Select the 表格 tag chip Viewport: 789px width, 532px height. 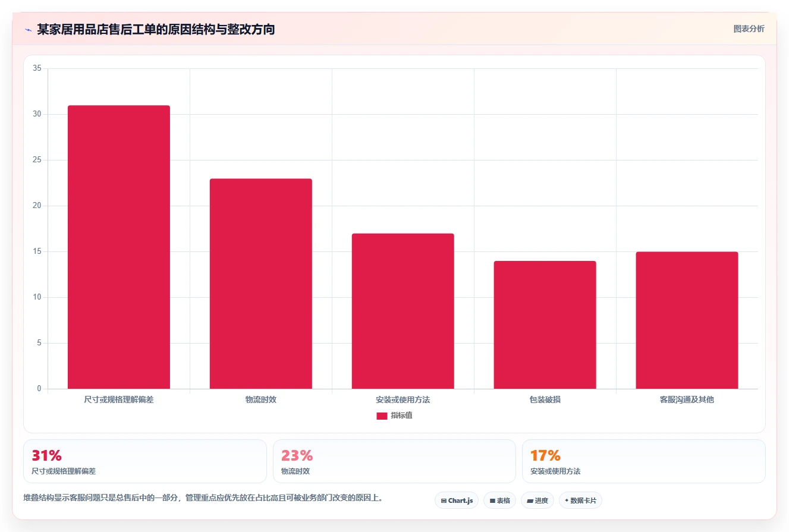(499, 500)
